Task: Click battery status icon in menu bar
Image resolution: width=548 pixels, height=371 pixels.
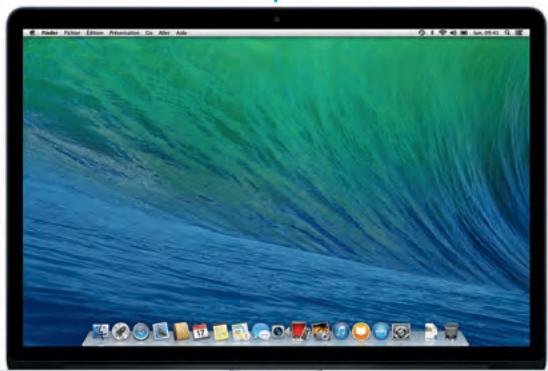Action: pos(464,33)
